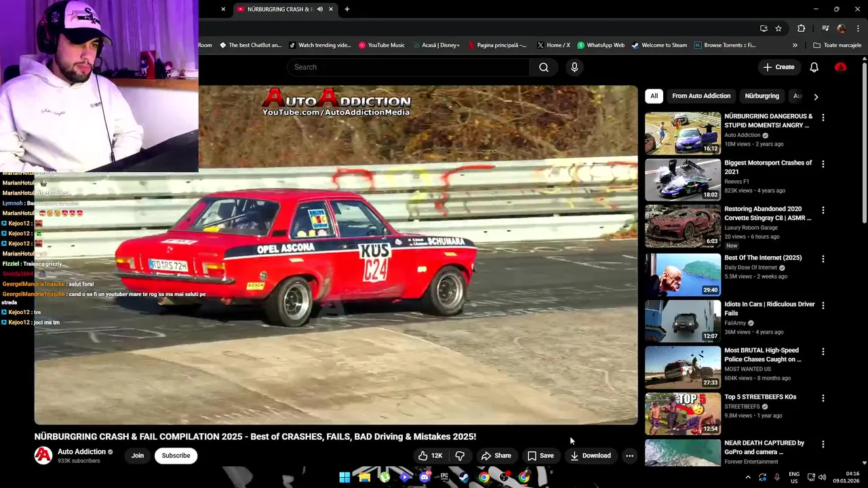The width and height of the screenshot is (868, 488).
Task: Open The best ChatBot bookmark
Action: pos(250,45)
